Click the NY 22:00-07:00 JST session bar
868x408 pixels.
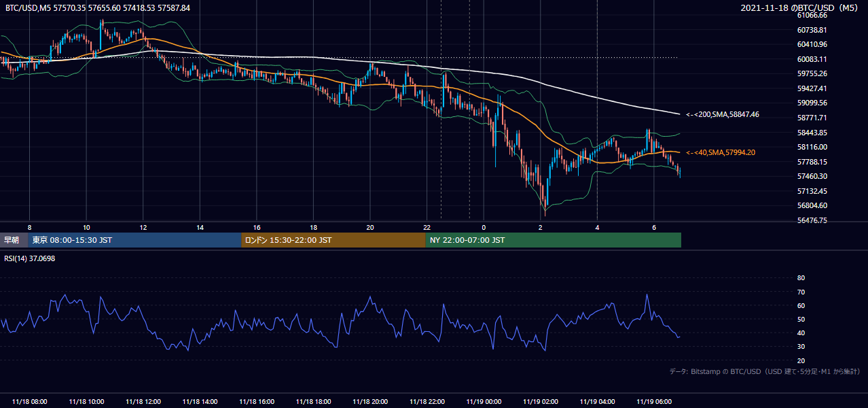pos(554,240)
